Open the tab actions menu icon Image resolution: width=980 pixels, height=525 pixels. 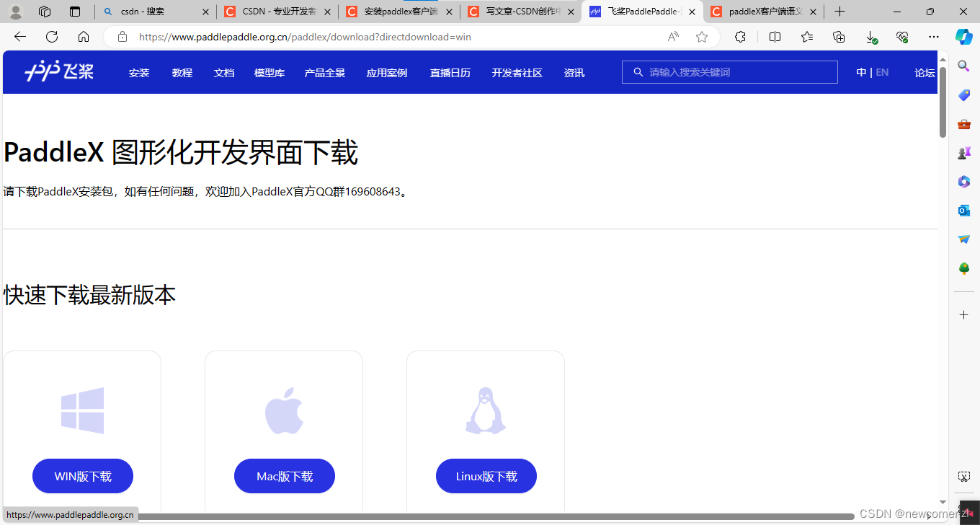75,12
